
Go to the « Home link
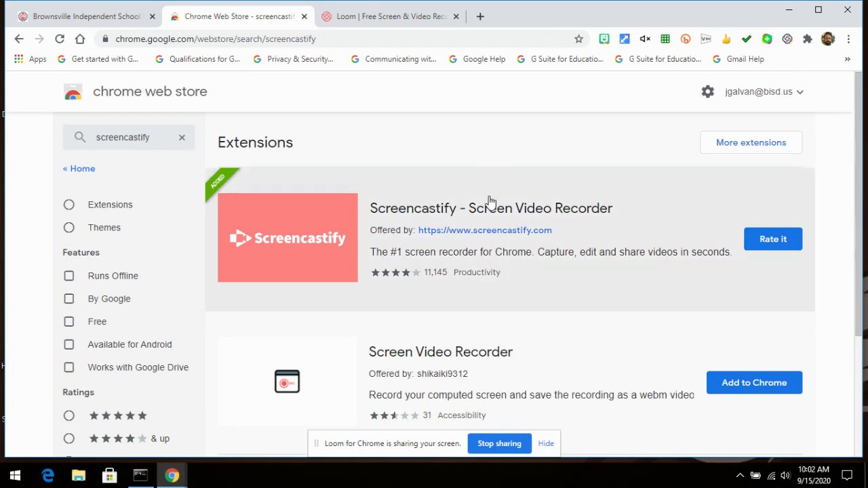coord(79,169)
